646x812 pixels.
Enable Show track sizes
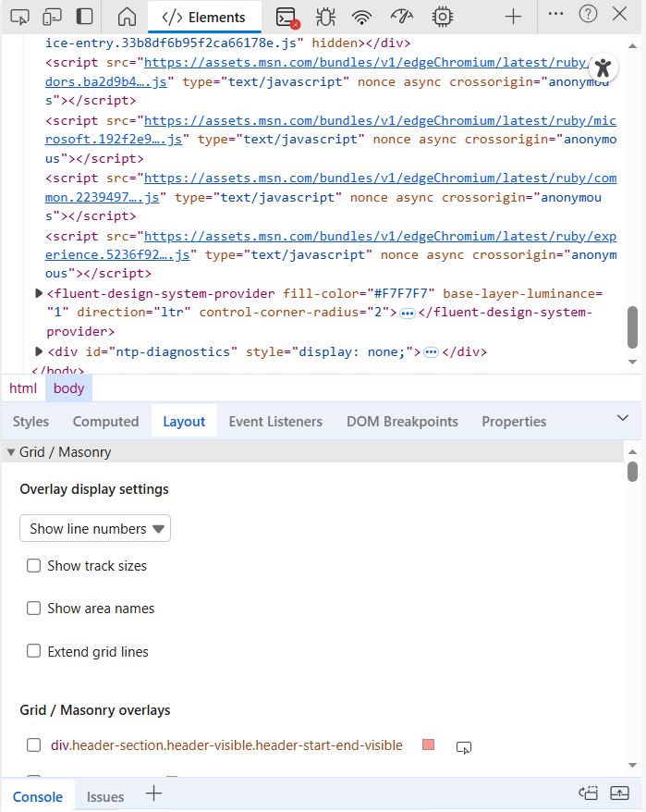tap(33, 565)
